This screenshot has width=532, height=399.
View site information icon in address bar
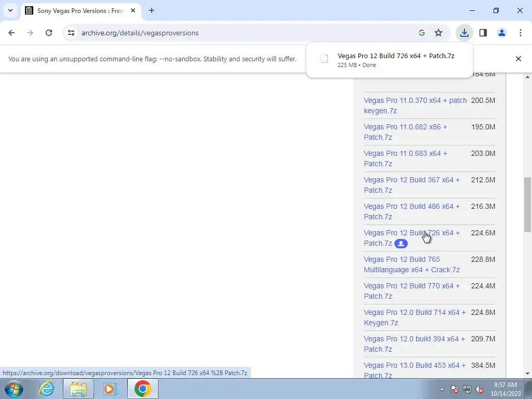tap(71, 33)
